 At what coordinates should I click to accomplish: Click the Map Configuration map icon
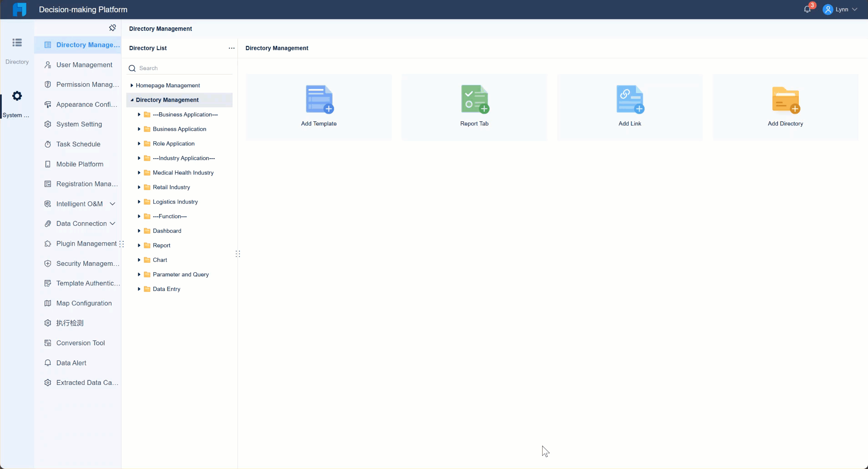pyautogui.click(x=48, y=303)
